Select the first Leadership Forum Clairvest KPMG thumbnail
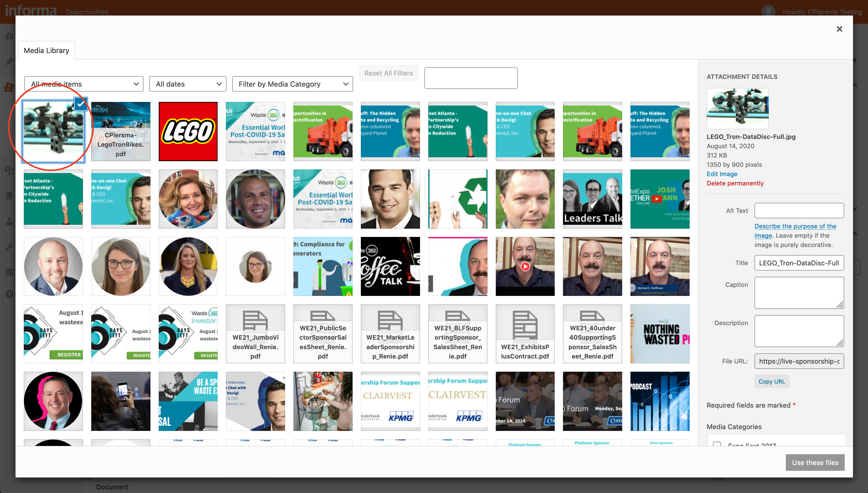This screenshot has height=493, width=868. (x=390, y=401)
